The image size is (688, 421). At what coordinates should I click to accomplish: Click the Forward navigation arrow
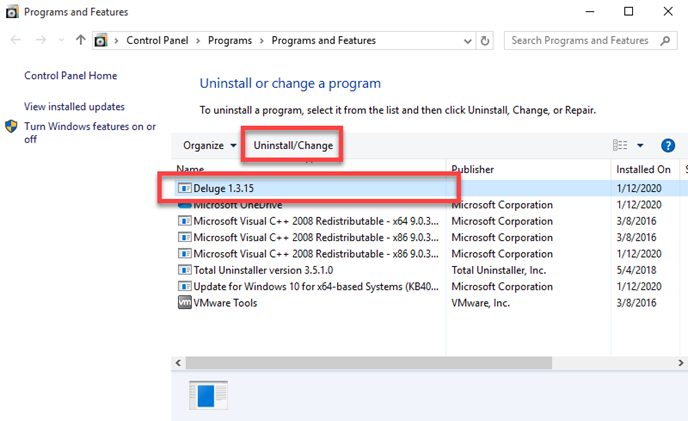pyautogui.click(x=41, y=40)
